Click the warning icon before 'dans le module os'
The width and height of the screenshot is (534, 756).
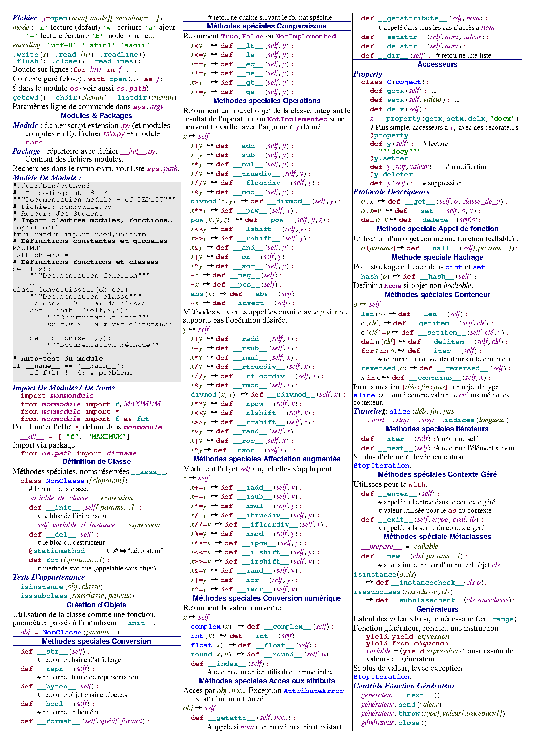tap(15, 88)
